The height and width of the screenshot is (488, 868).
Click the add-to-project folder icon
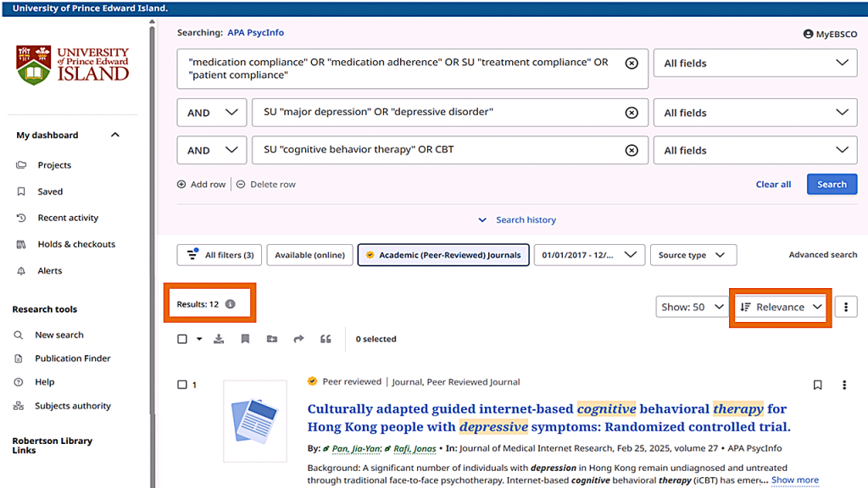[271, 339]
